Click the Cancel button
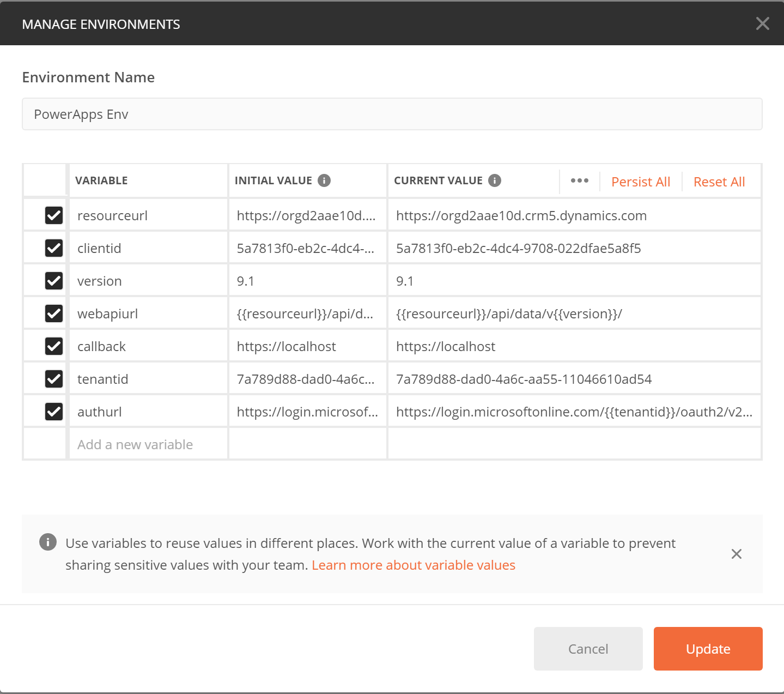This screenshot has height=694, width=784. 588,649
